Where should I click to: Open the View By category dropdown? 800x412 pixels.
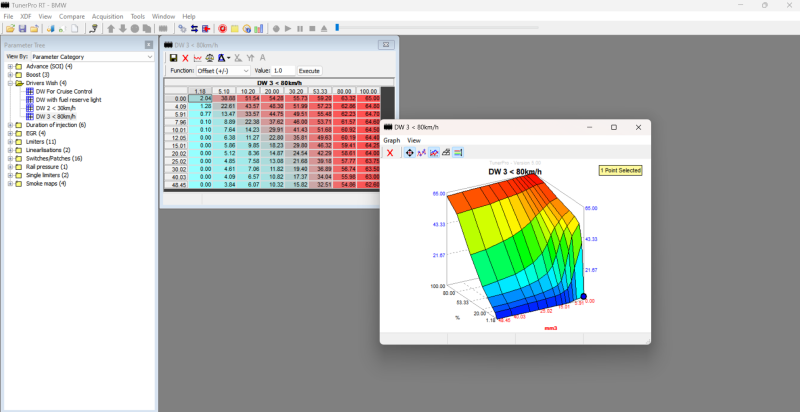pyautogui.click(x=92, y=57)
